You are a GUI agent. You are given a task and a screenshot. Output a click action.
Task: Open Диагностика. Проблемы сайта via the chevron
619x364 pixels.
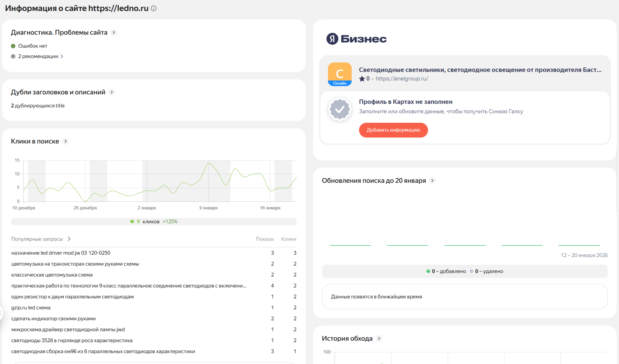[x=114, y=33]
